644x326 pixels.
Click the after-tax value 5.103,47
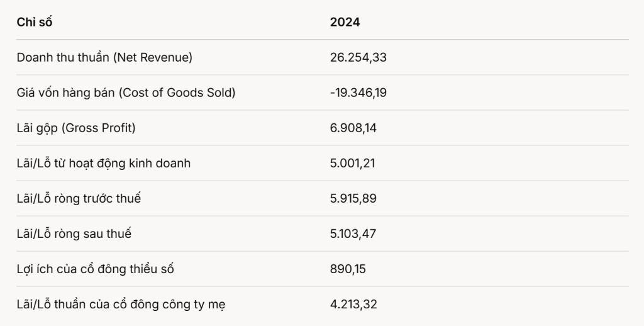point(353,234)
